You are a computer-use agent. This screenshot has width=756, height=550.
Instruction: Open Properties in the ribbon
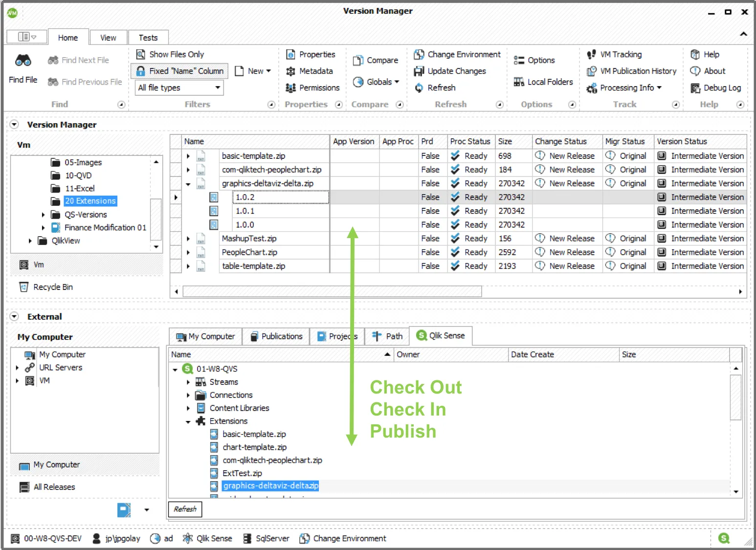pyautogui.click(x=311, y=54)
